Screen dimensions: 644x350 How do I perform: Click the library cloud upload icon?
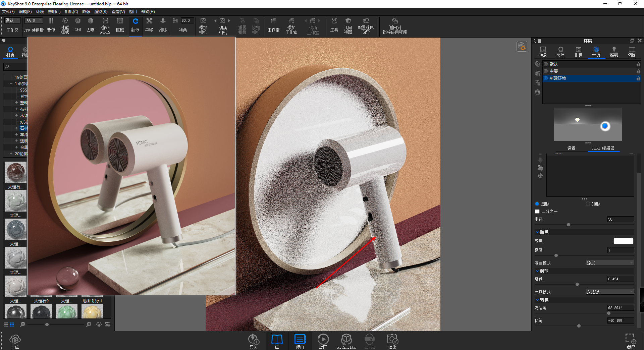pyautogui.click(x=99, y=325)
